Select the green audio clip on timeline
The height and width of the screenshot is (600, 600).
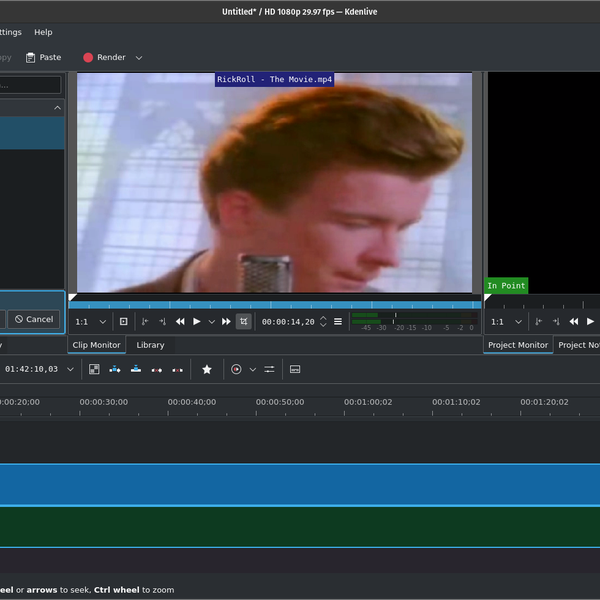point(300,527)
